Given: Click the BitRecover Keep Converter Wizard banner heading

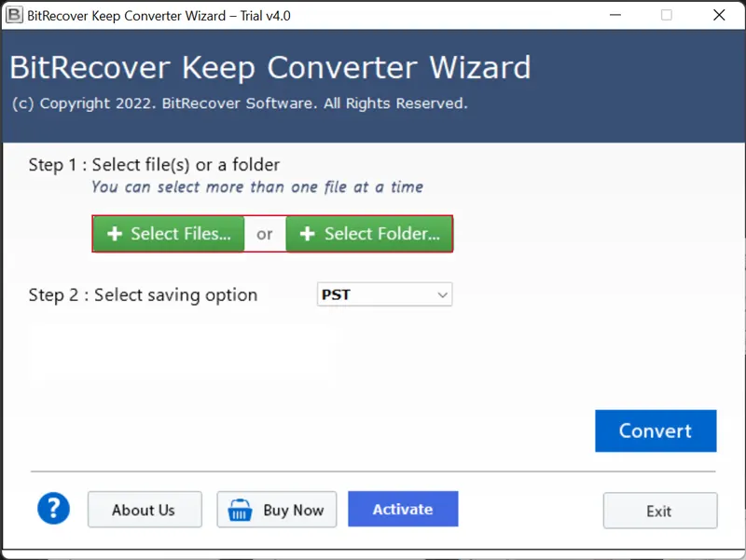Looking at the screenshot, I should tap(270, 68).
